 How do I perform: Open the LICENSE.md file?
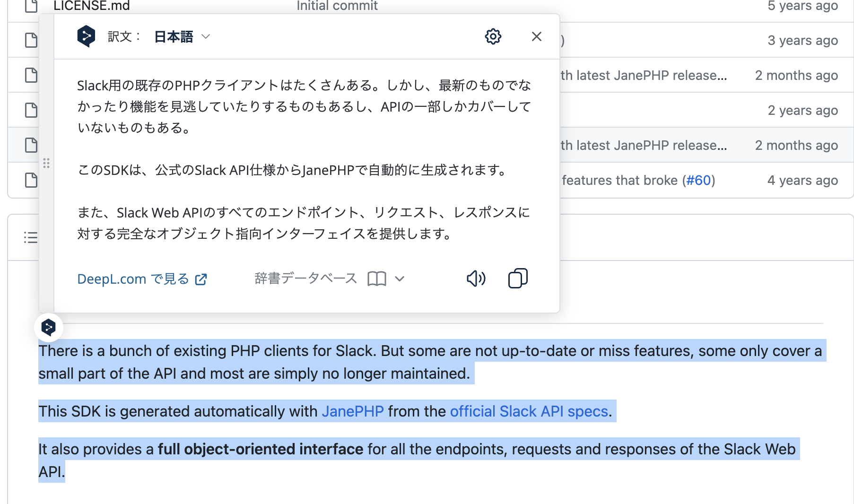click(x=92, y=6)
